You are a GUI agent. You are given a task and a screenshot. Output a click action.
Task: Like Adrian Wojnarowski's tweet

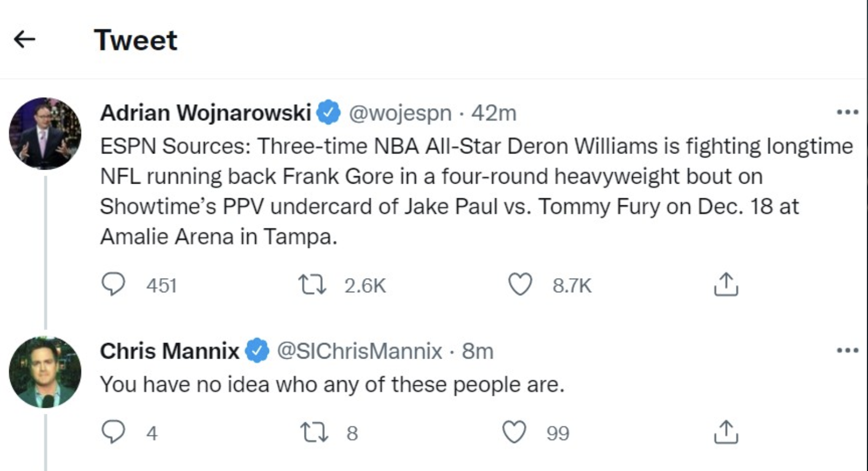point(520,284)
